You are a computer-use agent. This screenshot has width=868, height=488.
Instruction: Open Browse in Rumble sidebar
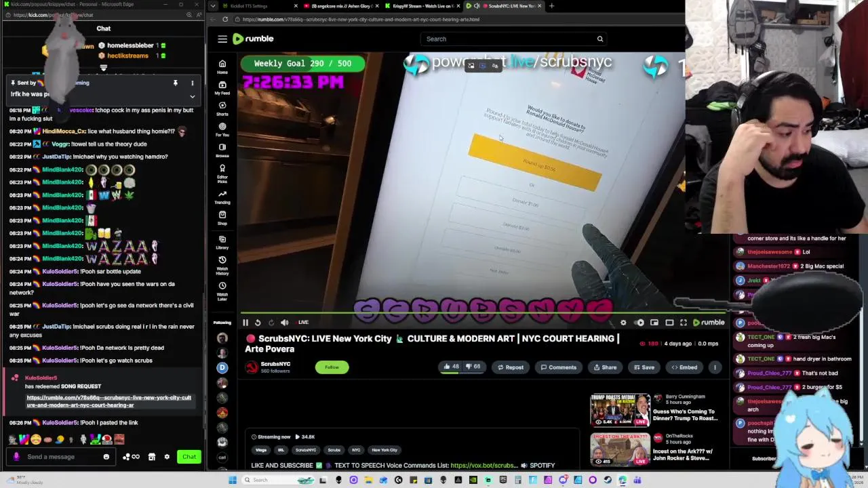tap(222, 150)
